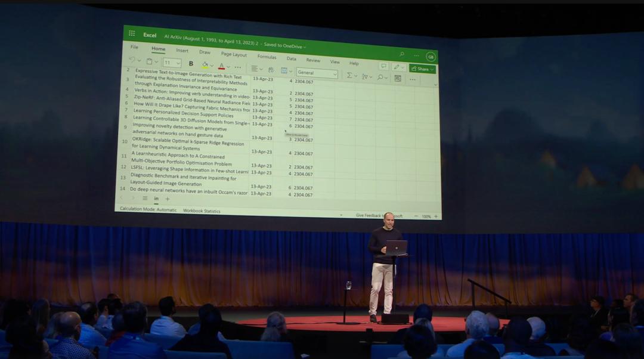Click the Undo arrow icon

click(132, 60)
